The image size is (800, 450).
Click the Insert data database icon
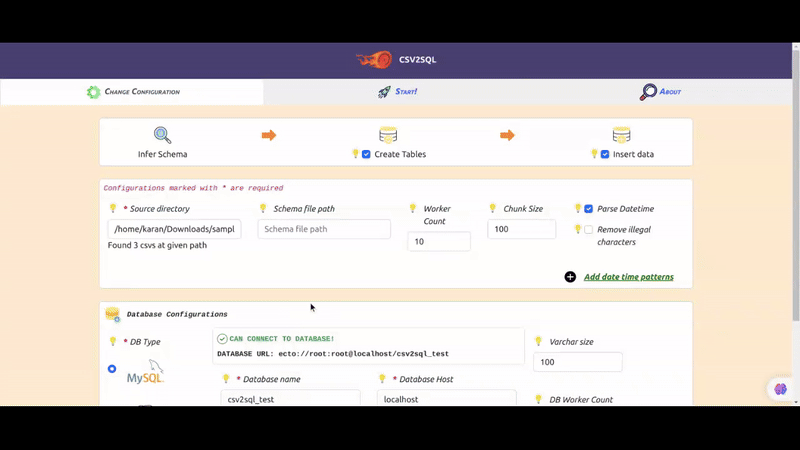point(621,135)
